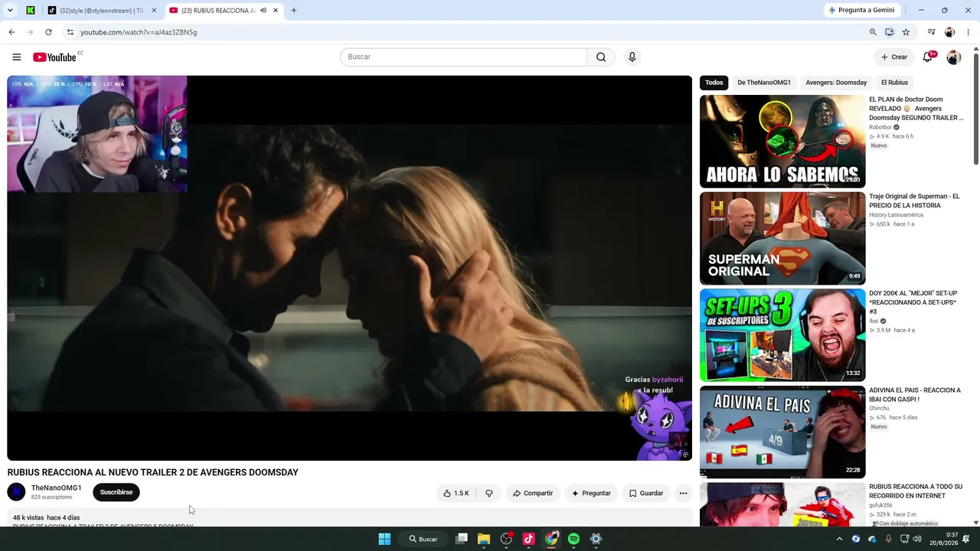View site information for youtube.com

tap(70, 32)
